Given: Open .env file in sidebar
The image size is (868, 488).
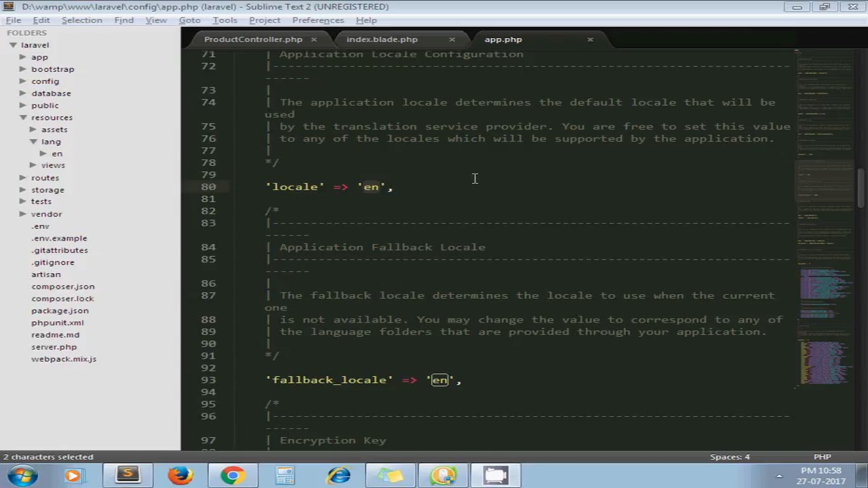Looking at the screenshot, I should (40, 226).
